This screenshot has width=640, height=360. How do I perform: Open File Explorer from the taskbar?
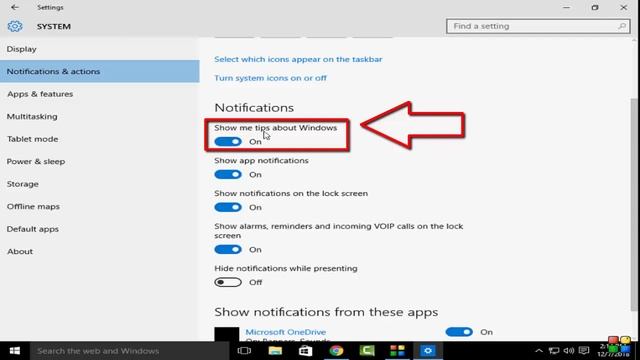275,351
